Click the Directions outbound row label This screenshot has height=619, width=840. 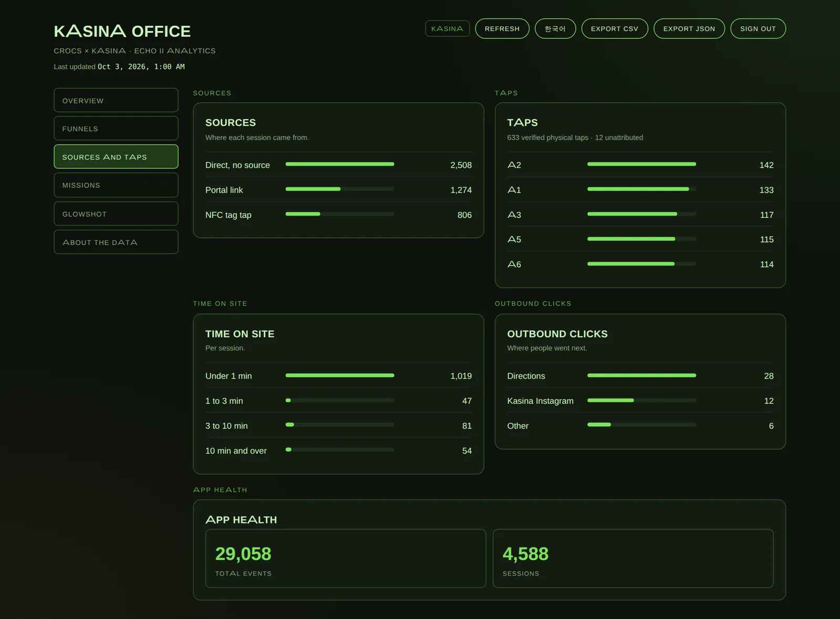click(526, 376)
